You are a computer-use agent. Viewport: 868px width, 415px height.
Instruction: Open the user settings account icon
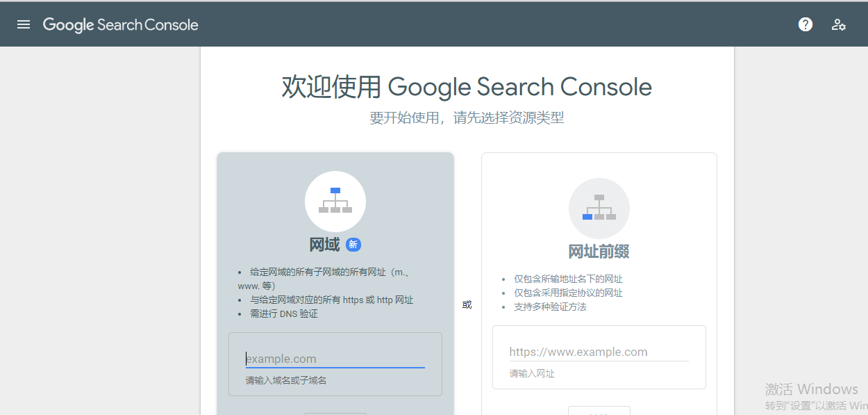click(839, 24)
